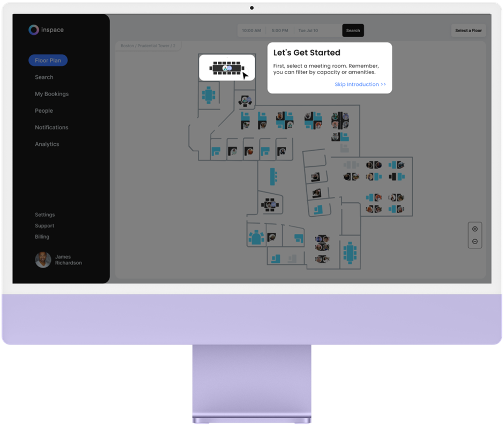Click the black Search button
This screenshot has width=504, height=426.
click(353, 31)
